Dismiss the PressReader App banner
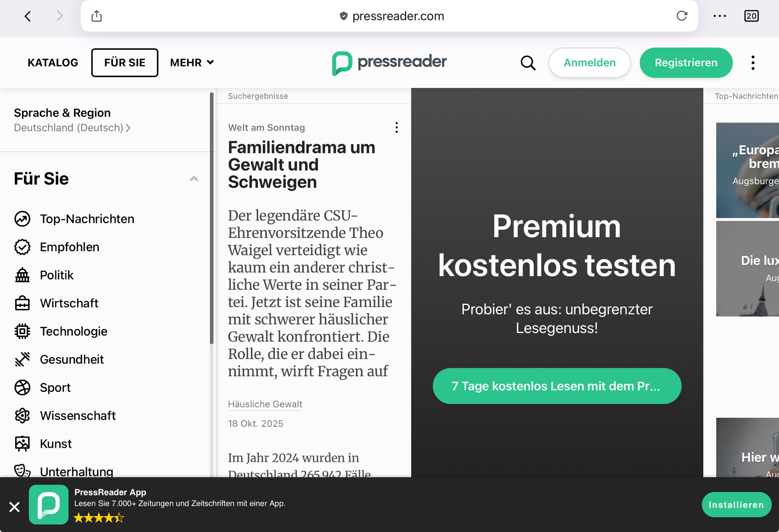 coord(14,507)
